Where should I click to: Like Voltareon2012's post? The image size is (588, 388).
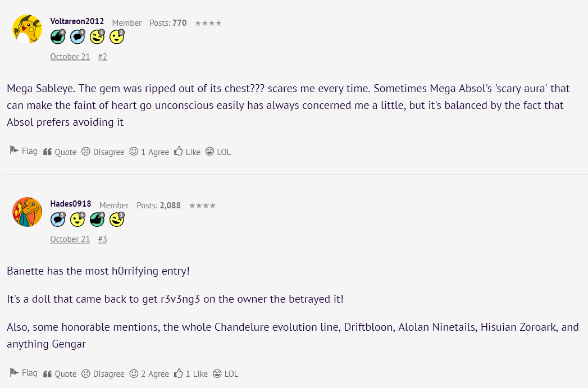188,152
